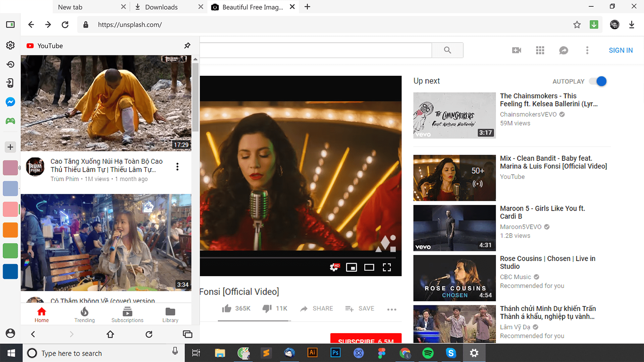Select Home tab in YouTube sidebar panel
The height and width of the screenshot is (362, 644).
(42, 315)
